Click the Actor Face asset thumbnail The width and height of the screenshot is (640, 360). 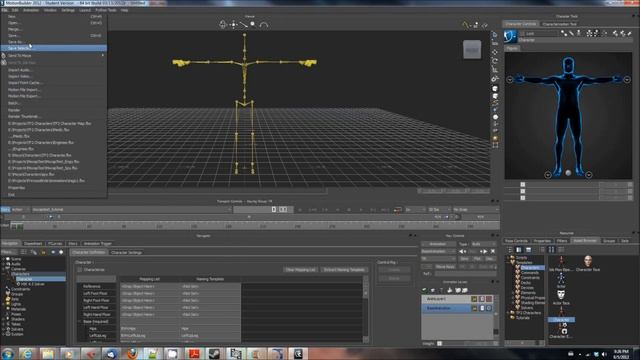click(561, 296)
